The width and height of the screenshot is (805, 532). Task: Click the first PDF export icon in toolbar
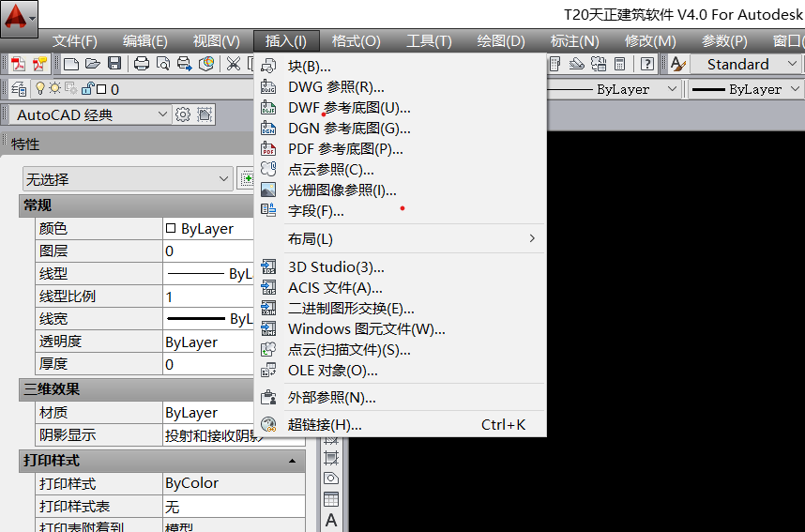point(19,64)
